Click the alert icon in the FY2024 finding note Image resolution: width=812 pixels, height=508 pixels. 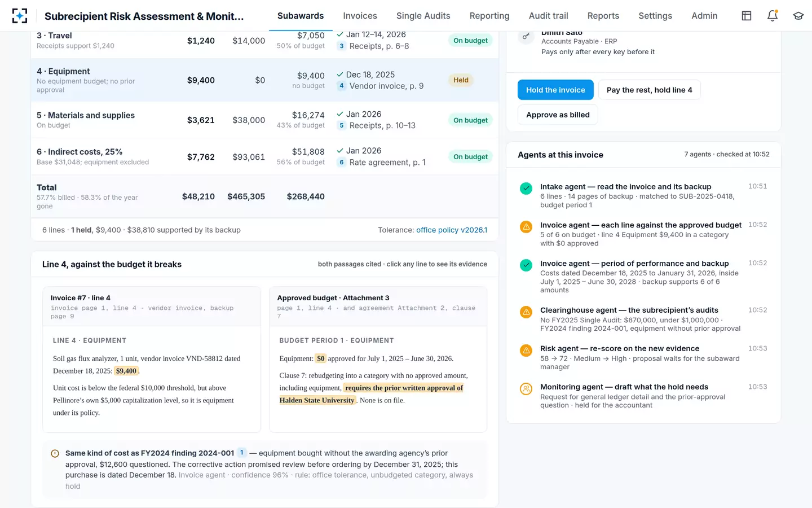point(55,453)
